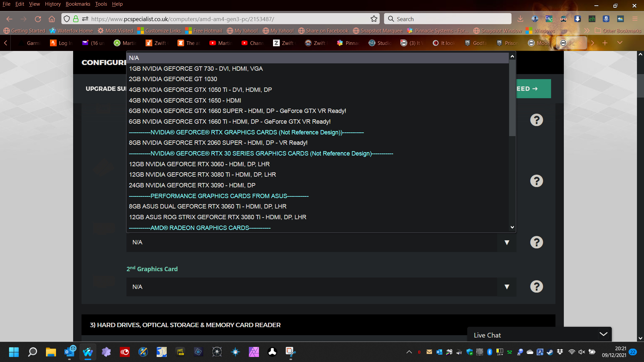The width and height of the screenshot is (644, 362).
Task: Expand the 2nd Graphics Card dropdown
Action: [x=506, y=287]
